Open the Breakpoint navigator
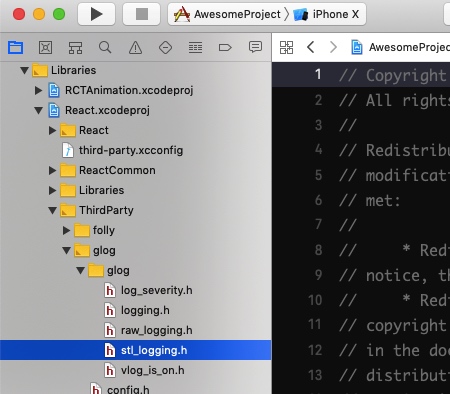This screenshot has width=450, height=394. [x=225, y=48]
